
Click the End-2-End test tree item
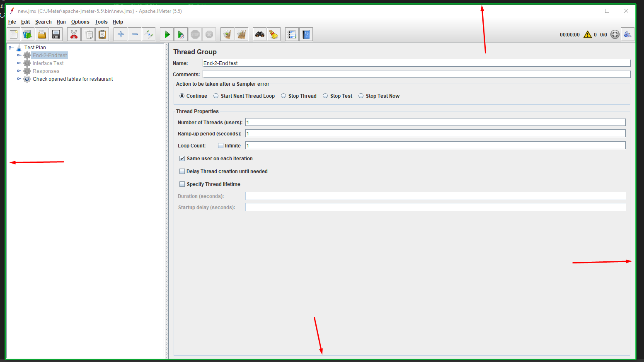point(50,56)
